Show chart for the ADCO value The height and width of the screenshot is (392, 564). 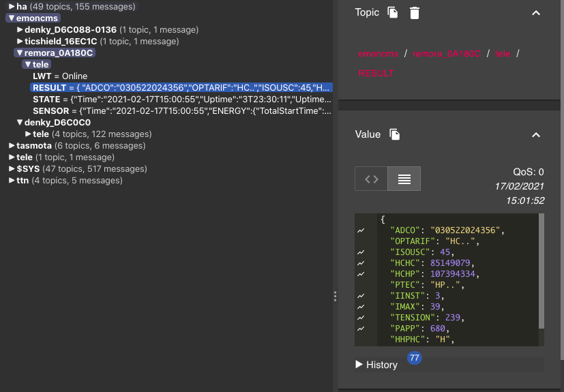point(361,230)
